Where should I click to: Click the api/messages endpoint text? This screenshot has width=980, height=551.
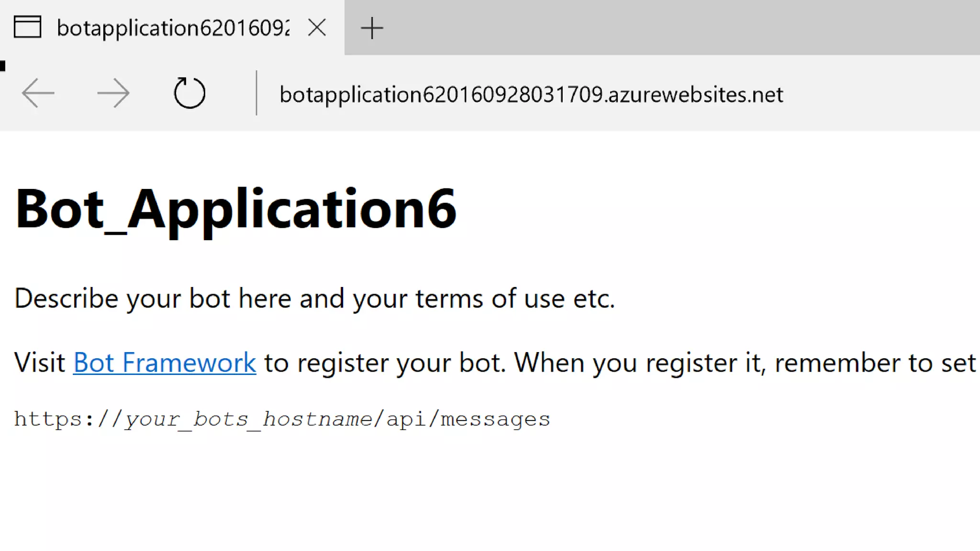(x=468, y=419)
